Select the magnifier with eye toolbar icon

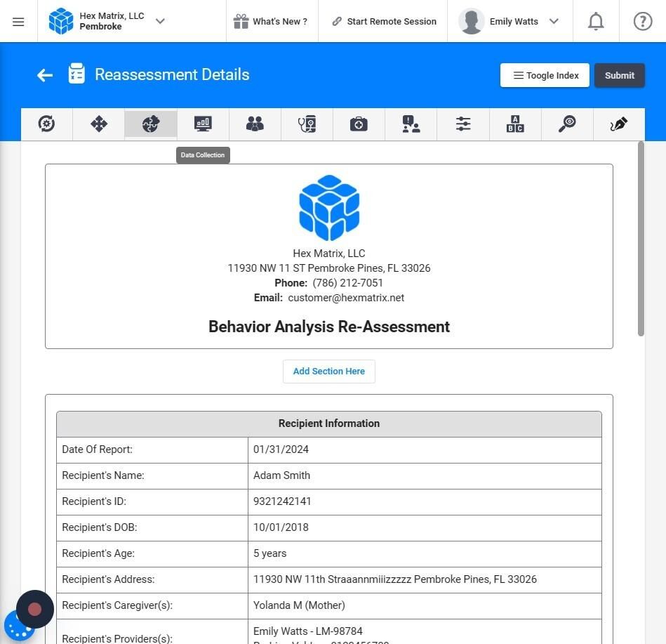point(566,124)
